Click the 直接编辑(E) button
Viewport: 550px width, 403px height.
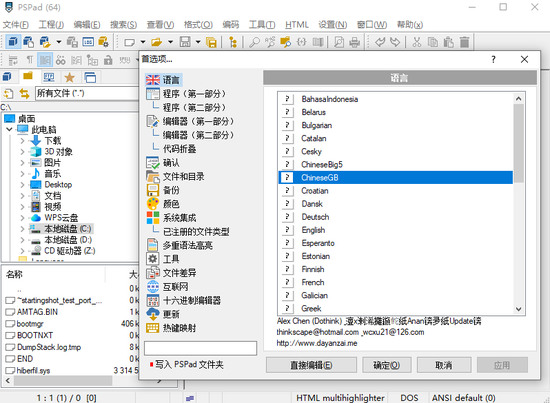click(311, 365)
